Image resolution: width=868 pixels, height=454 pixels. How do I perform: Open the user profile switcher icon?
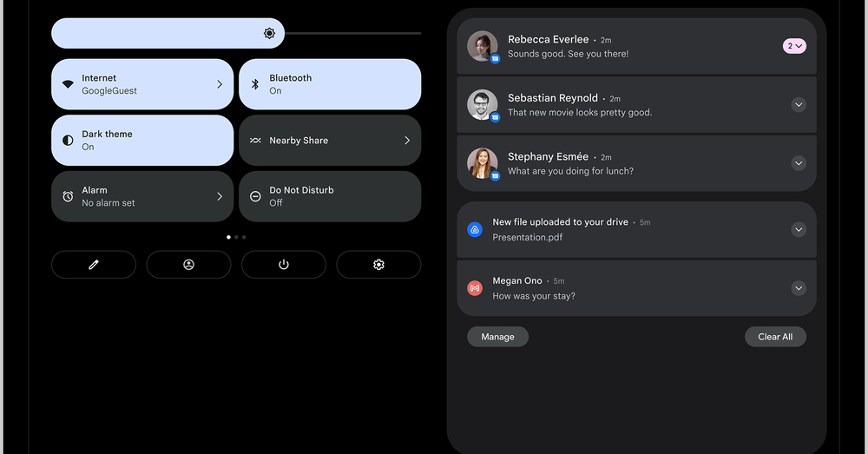pyautogui.click(x=188, y=265)
